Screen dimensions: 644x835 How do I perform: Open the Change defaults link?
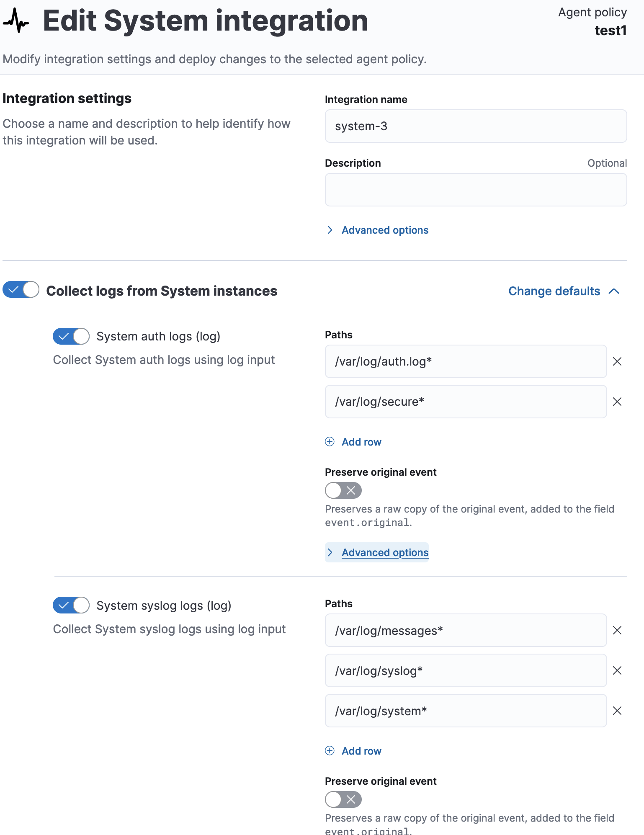click(x=554, y=291)
